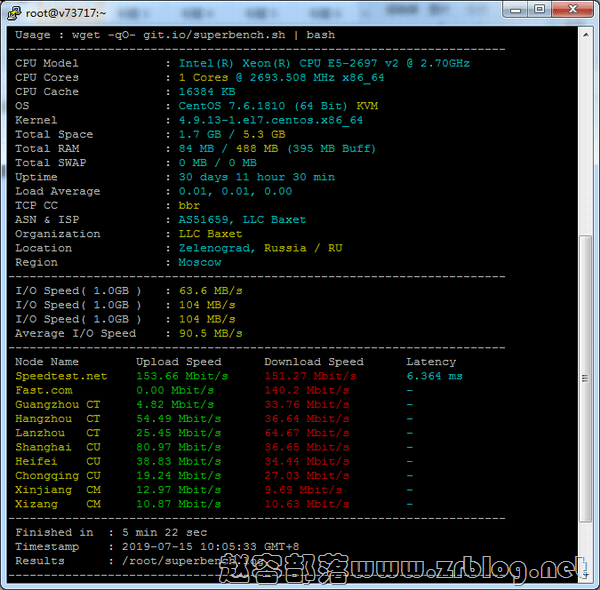Click the Total Space value 1.7 GB / 5.3 GB

(x=232, y=134)
